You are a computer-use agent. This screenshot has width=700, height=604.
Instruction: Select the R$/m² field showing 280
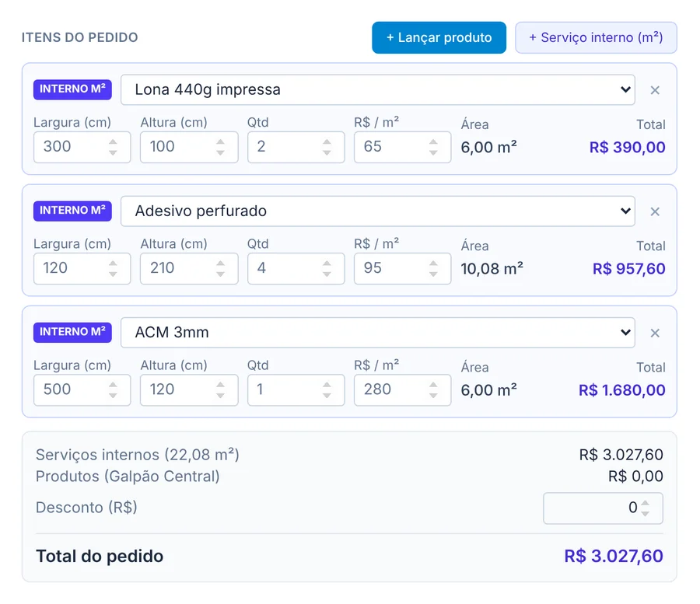point(402,389)
